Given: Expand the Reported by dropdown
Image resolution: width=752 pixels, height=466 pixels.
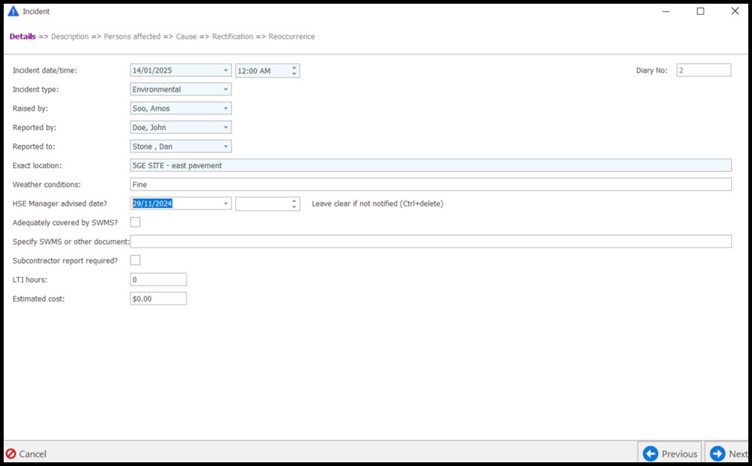Looking at the screenshot, I should [x=226, y=128].
